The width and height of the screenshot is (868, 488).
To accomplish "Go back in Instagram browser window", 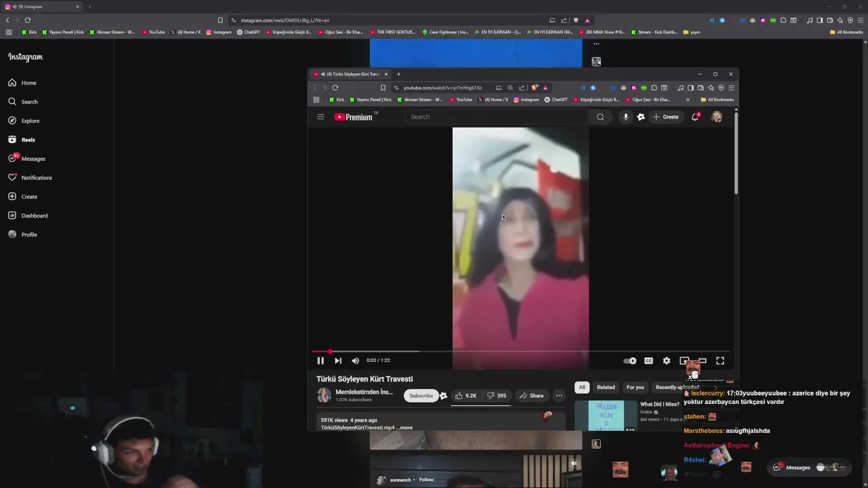I will point(7,20).
